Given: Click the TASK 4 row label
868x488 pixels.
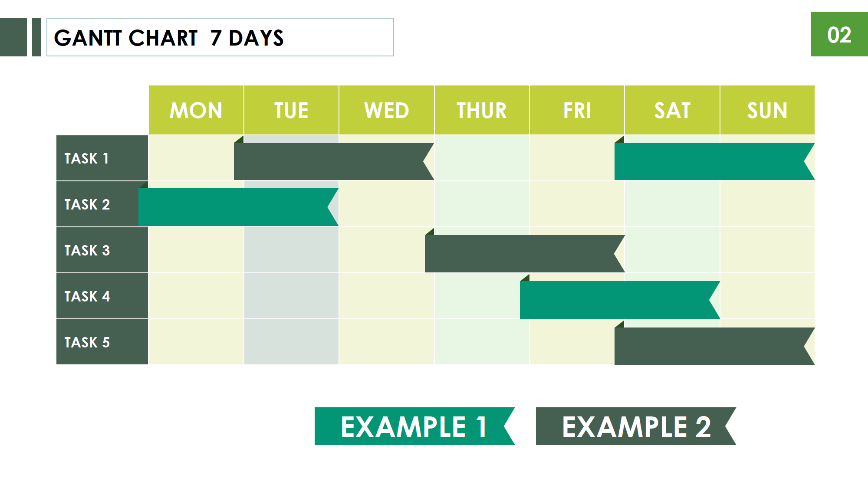Looking at the screenshot, I should tap(102, 296).
